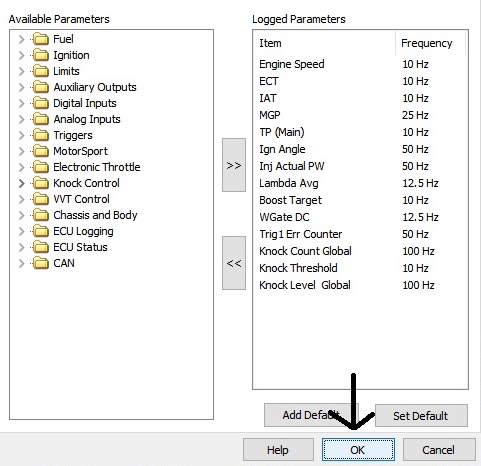Click the Knock Control folder icon
Image resolution: width=481 pixels, height=466 pixels.
click(41, 183)
